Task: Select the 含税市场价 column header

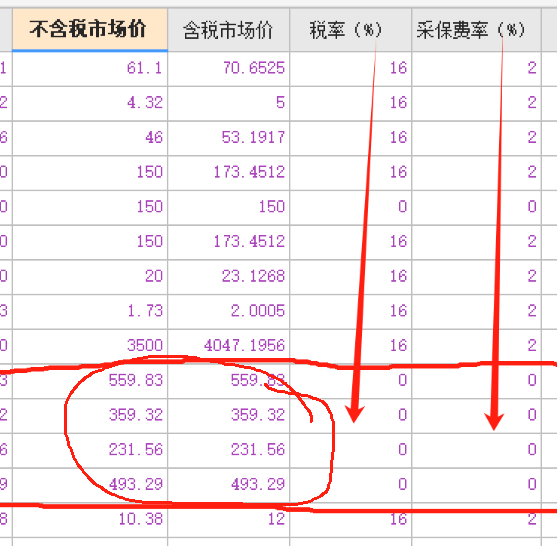Action: click(x=229, y=30)
